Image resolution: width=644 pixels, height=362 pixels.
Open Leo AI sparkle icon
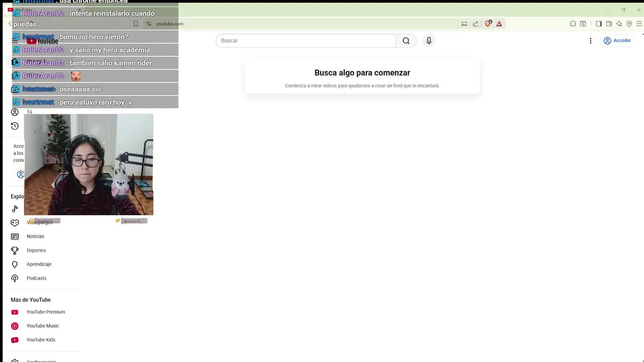coord(619,24)
